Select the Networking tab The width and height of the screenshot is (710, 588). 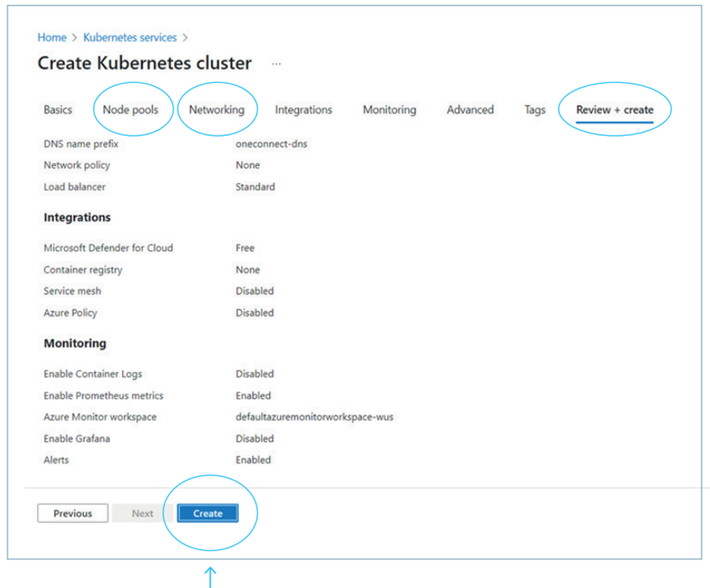[x=216, y=110]
